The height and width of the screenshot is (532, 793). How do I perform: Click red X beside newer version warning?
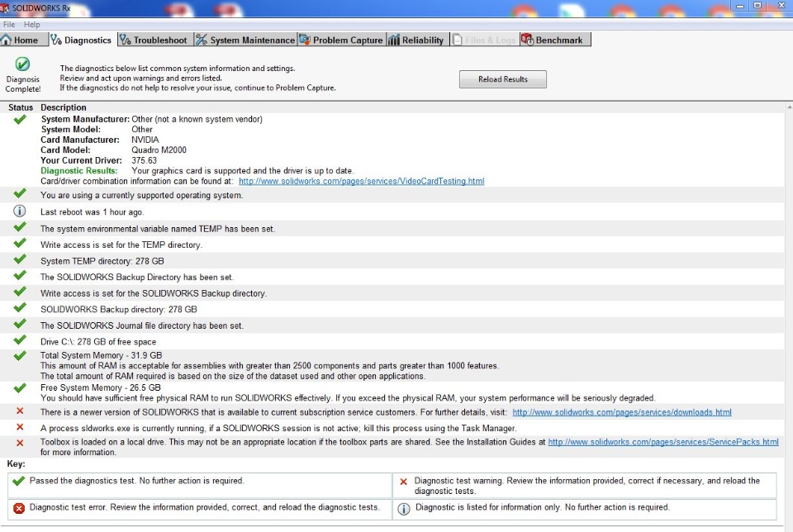point(20,411)
